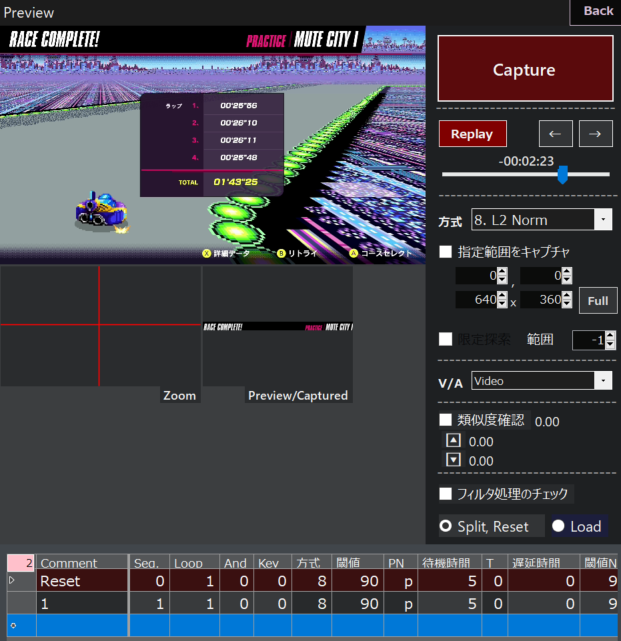Select the Split, Reset radio button
Image resolution: width=621 pixels, height=641 pixels.
(445, 526)
